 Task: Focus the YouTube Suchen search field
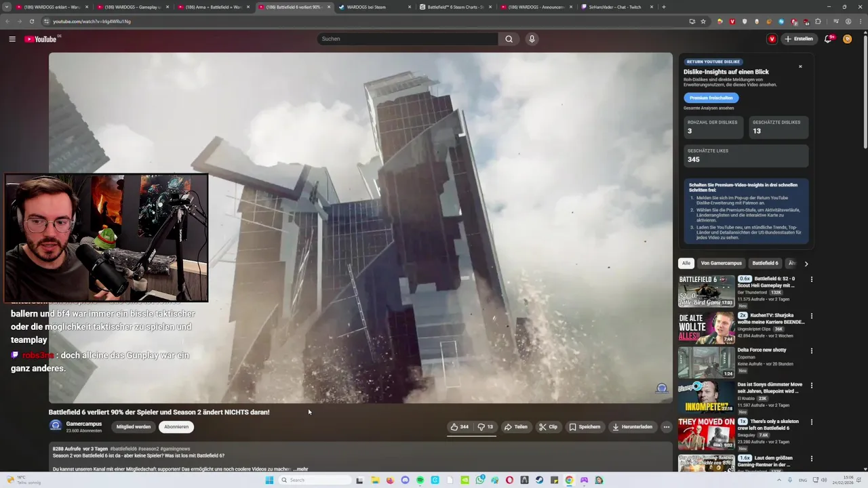click(407, 39)
